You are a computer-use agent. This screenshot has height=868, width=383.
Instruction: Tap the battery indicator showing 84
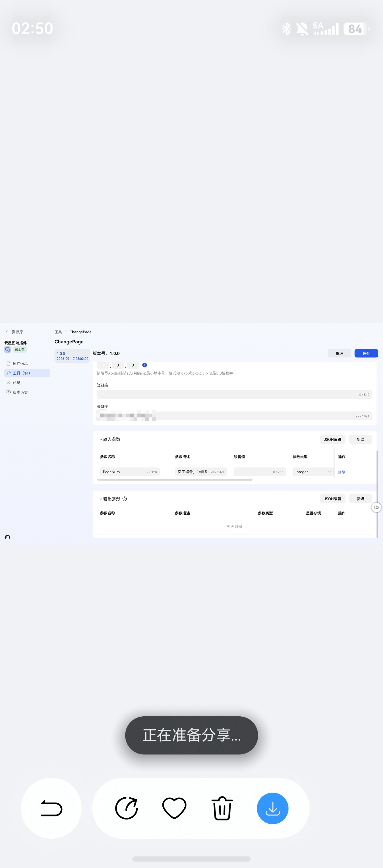pyautogui.click(x=356, y=29)
